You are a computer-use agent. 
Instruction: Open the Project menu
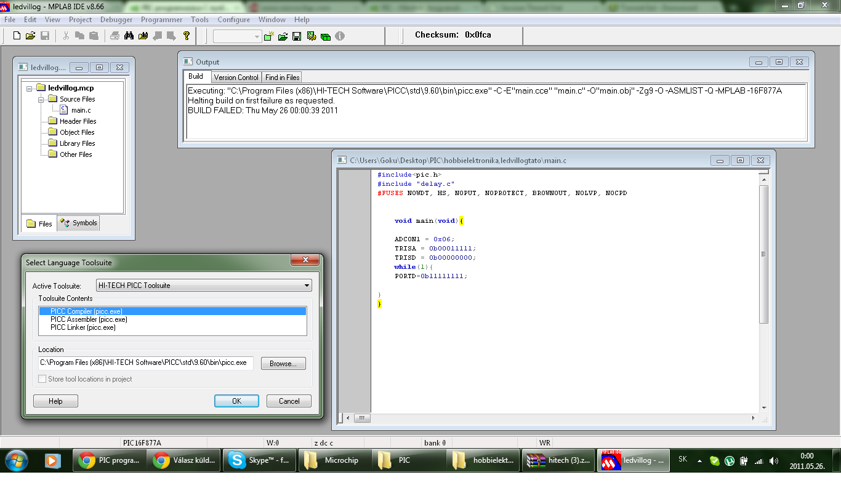tap(80, 20)
